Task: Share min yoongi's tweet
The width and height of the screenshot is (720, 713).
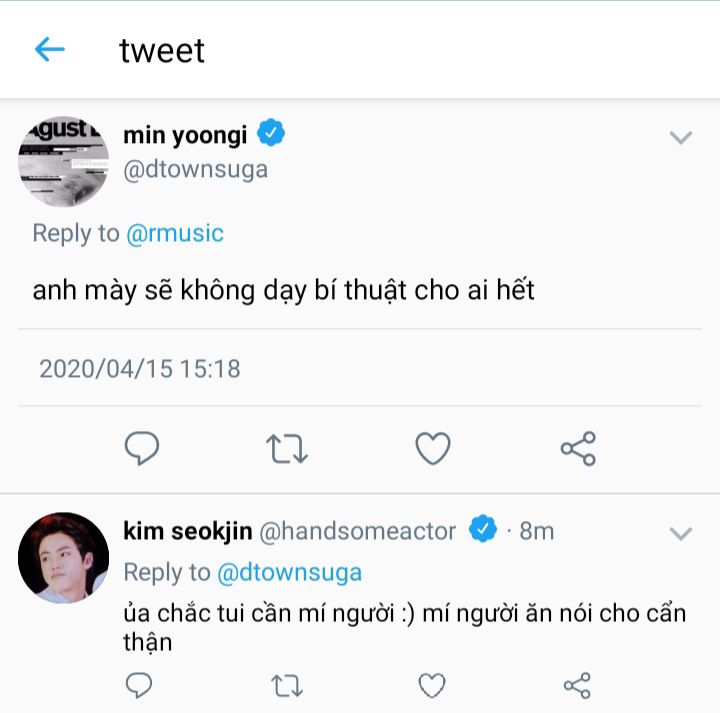Action: (578, 449)
